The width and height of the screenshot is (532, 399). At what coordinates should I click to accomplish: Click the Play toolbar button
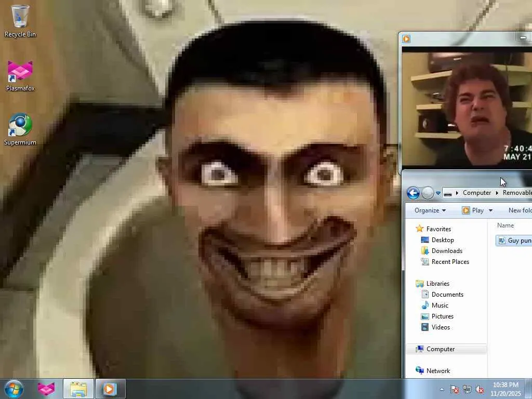click(x=473, y=210)
